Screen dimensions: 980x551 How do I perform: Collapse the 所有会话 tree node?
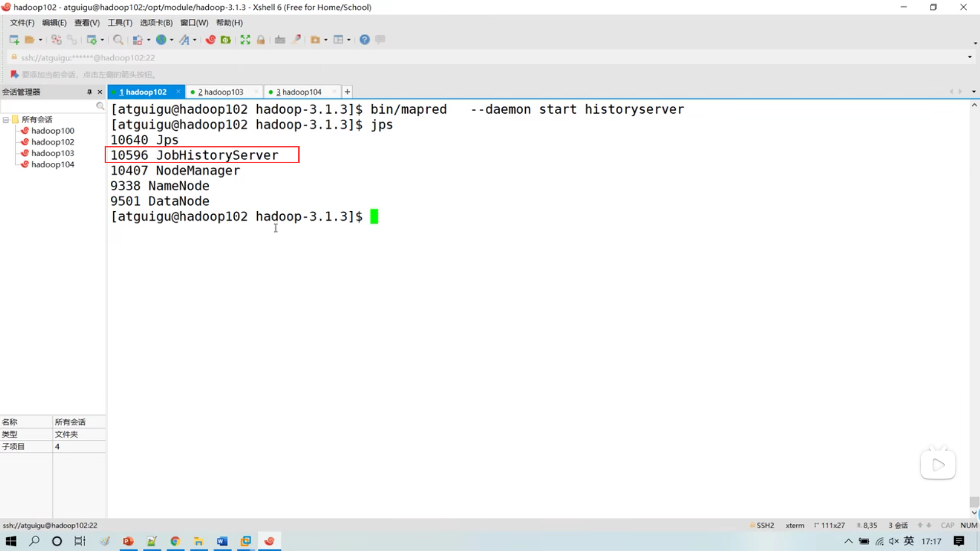pyautogui.click(x=6, y=120)
